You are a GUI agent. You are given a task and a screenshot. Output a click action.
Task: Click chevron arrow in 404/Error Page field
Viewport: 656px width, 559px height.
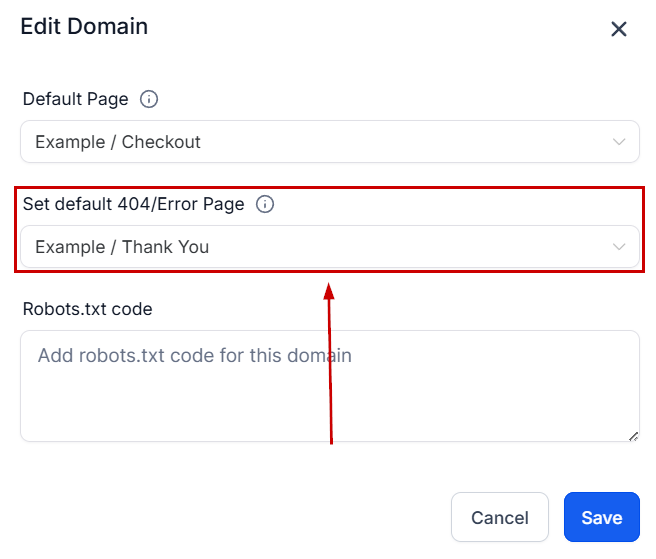tap(619, 247)
